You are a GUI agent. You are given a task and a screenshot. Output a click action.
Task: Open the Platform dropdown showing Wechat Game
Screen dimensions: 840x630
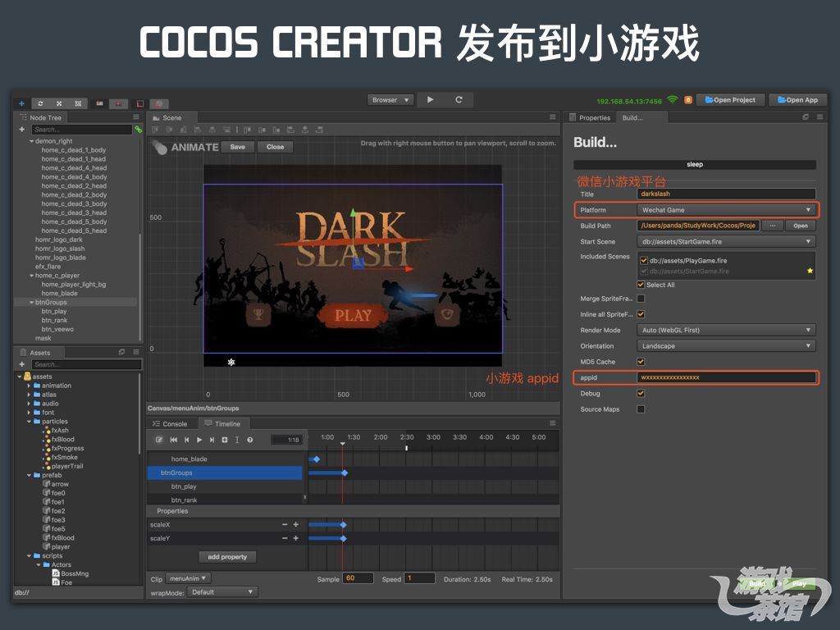click(x=725, y=209)
